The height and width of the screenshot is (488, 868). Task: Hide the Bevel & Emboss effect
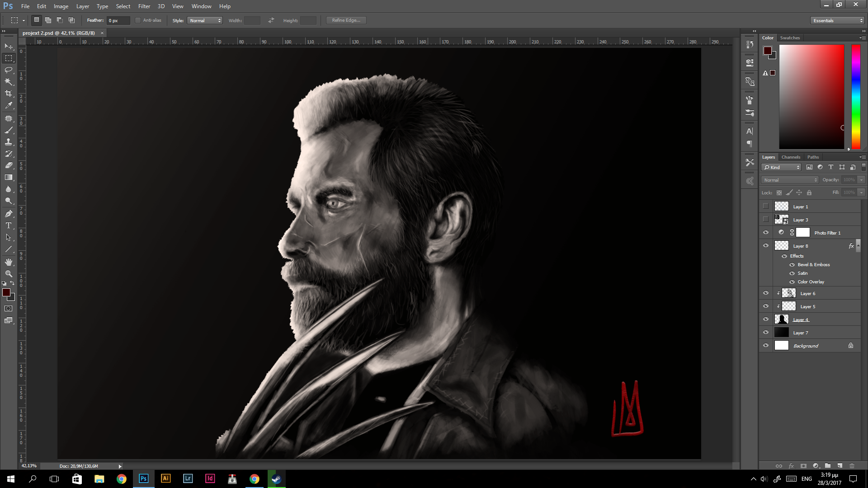point(792,265)
